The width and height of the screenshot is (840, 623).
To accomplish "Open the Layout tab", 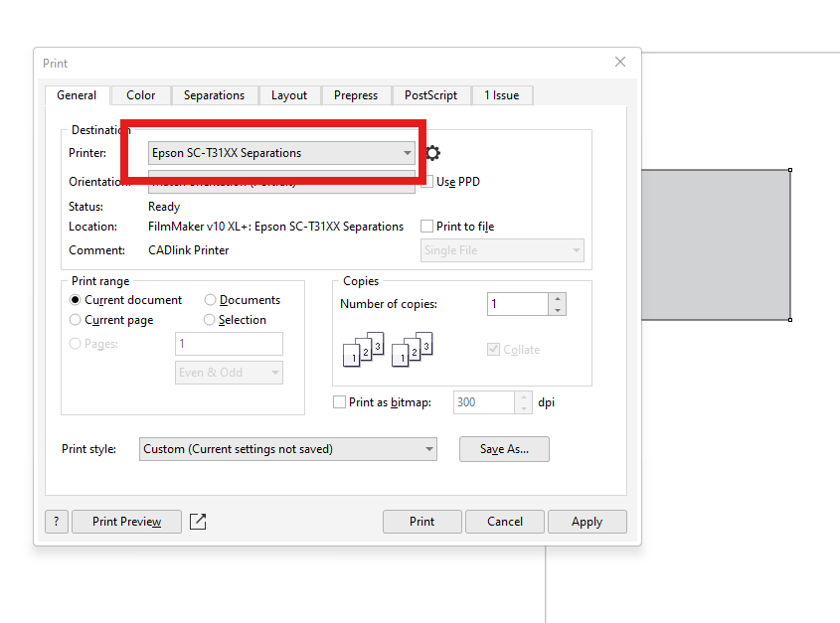I will tap(289, 95).
